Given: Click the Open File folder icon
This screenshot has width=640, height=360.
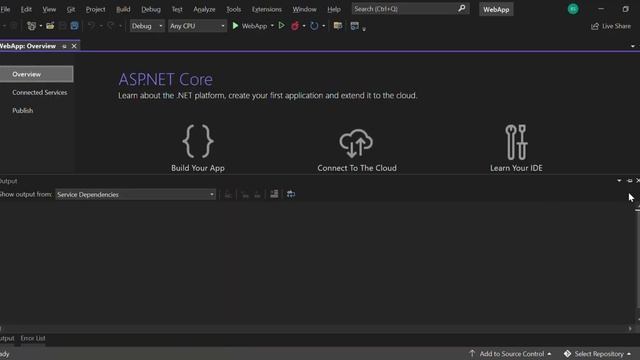Looking at the screenshot, I should [50, 26].
